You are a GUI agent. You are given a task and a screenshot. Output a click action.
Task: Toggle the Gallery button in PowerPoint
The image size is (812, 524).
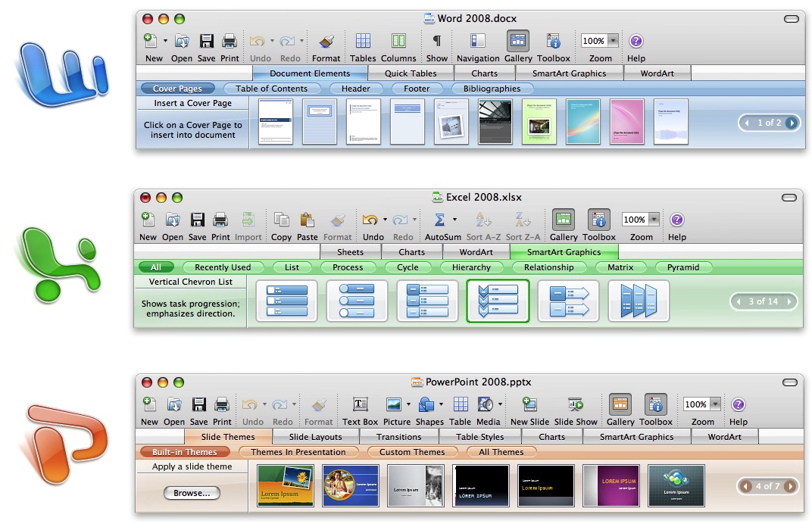click(x=620, y=404)
